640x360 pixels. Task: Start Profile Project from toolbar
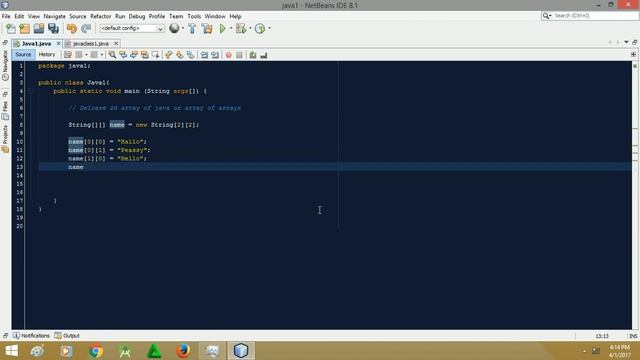click(x=260, y=29)
